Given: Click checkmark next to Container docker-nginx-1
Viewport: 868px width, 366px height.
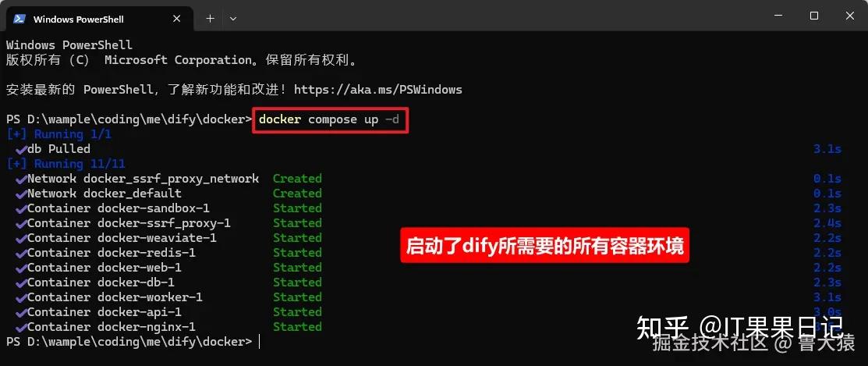Looking at the screenshot, I should coord(21,327).
